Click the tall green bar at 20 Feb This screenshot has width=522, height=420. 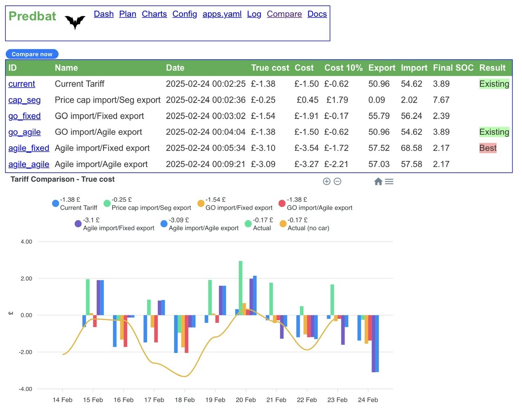click(x=241, y=288)
